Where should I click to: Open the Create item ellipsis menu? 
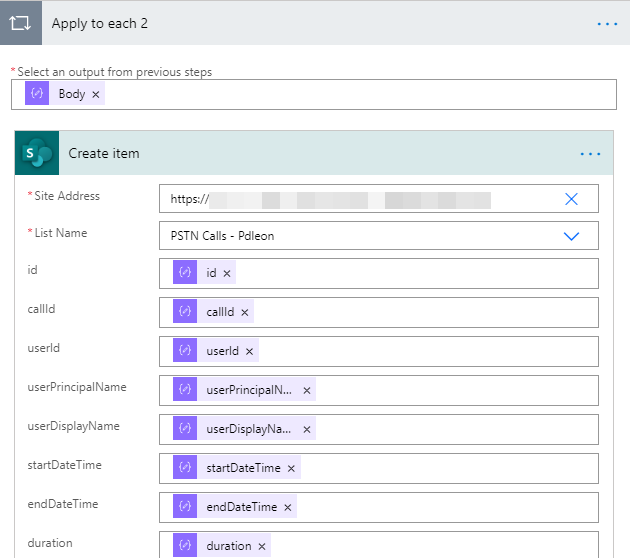[x=590, y=154]
